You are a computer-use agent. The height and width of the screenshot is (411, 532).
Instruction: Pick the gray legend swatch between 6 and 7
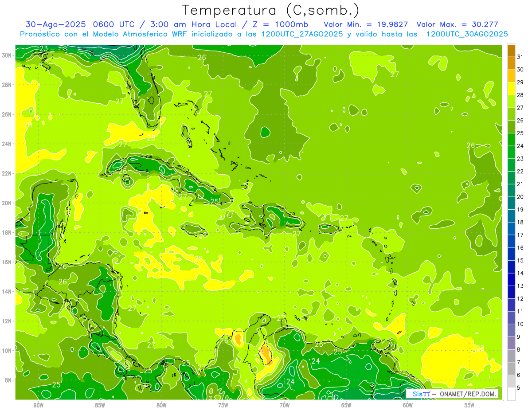(x=511, y=368)
